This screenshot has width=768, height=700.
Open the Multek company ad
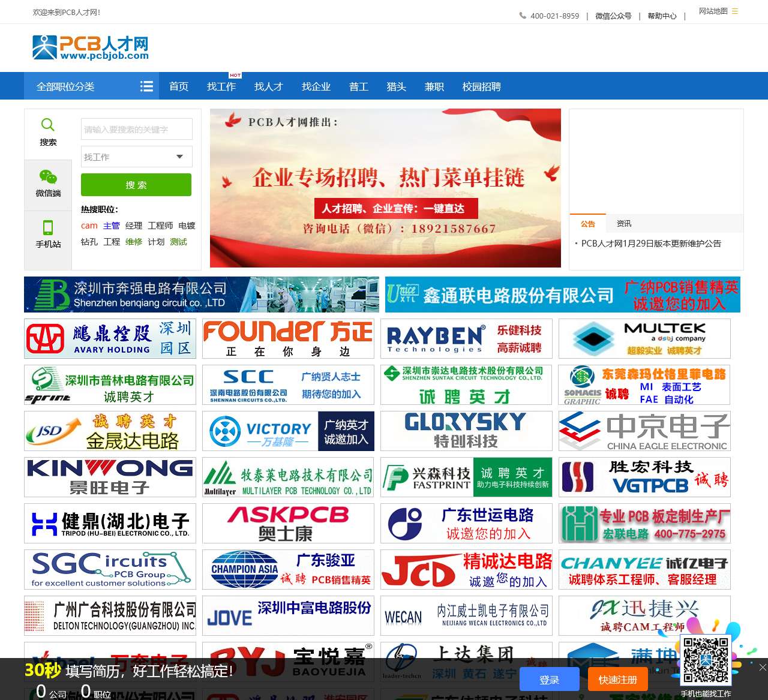tap(644, 339)
